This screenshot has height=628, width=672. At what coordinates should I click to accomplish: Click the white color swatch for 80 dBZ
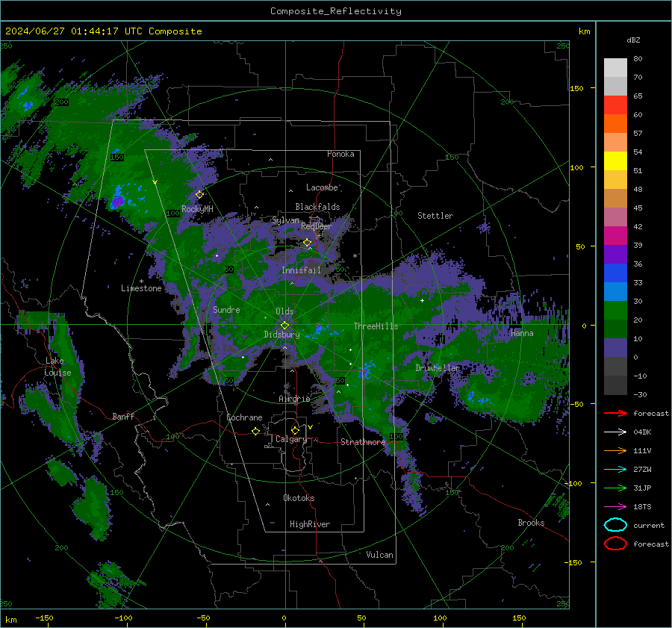tap(615, 67)
